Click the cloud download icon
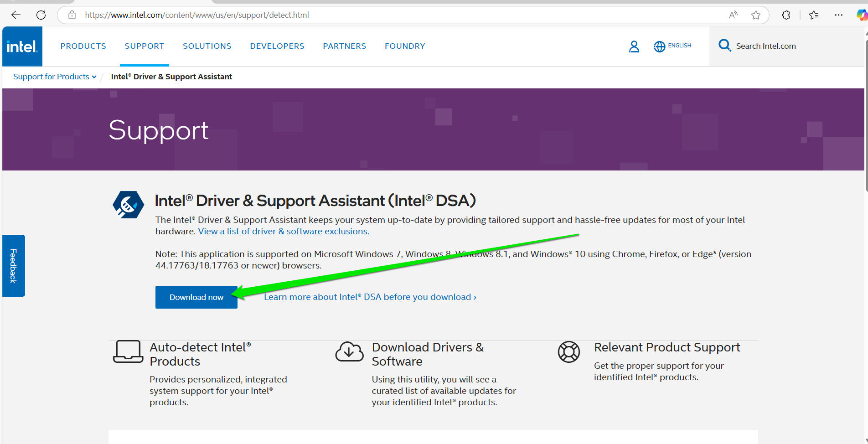The width and height of the screenshot is (868, 444). [350, 351]
